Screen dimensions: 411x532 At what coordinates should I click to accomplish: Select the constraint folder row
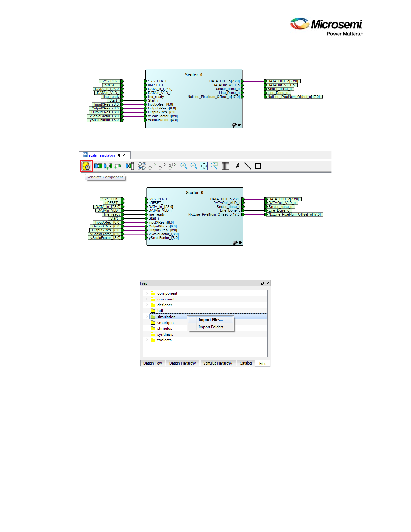[205, 299]
